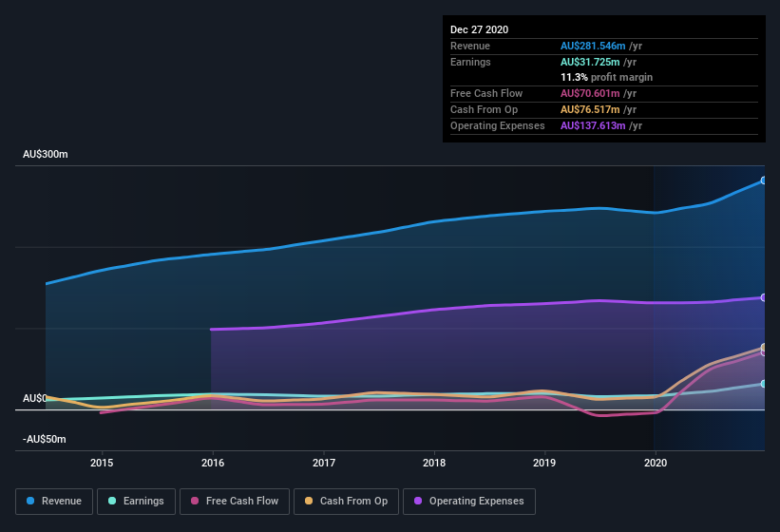Click the Earnings line endpoint marker
This screenshot has width=780, height=532.
[x=763, y=384]
